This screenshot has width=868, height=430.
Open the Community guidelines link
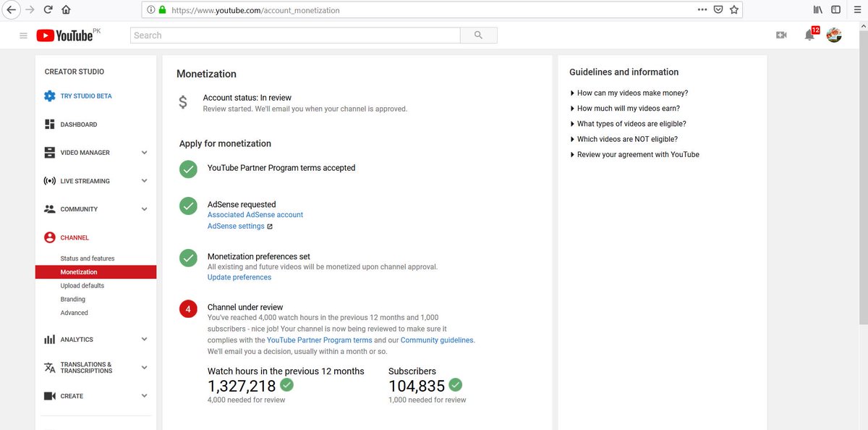point(437,340)
